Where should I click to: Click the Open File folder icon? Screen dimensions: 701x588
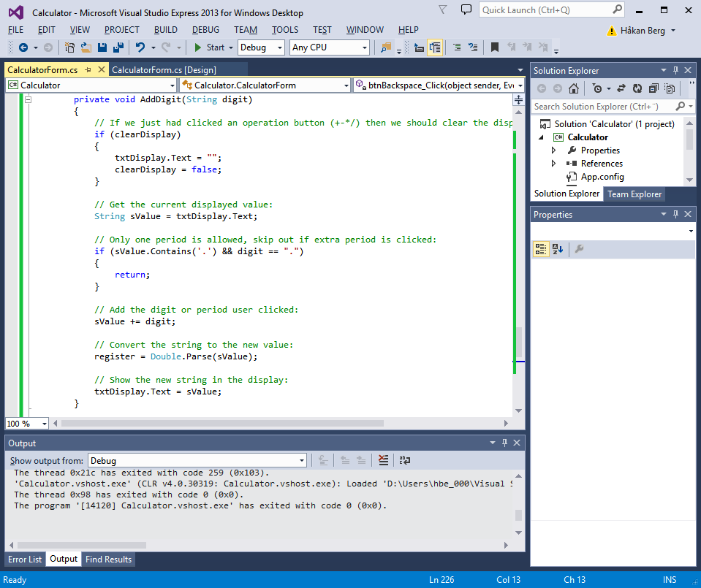pos(86,47)
